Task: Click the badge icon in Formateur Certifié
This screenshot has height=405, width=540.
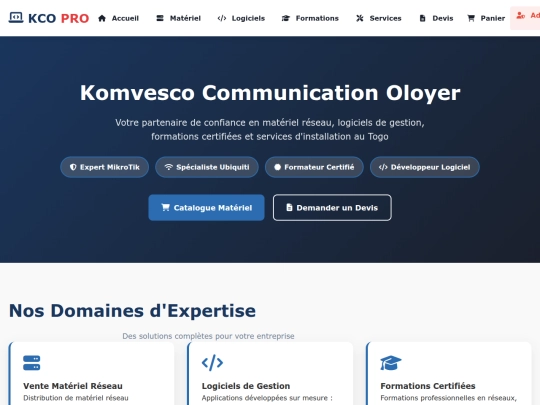Action: 278,167
